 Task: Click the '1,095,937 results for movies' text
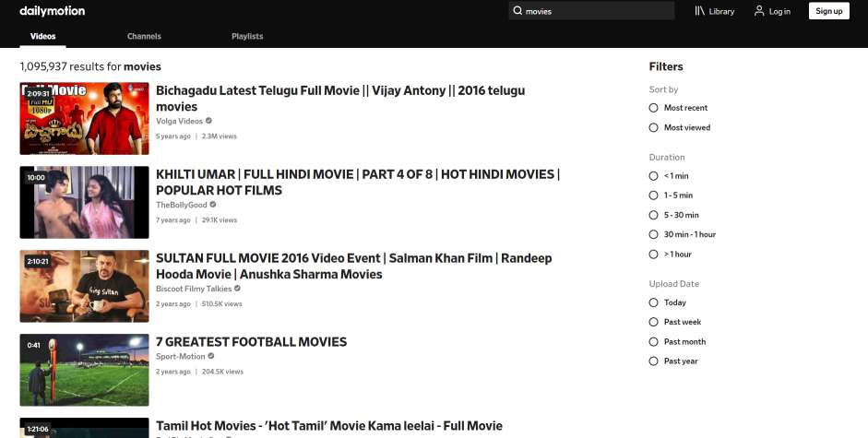point(90,66)
